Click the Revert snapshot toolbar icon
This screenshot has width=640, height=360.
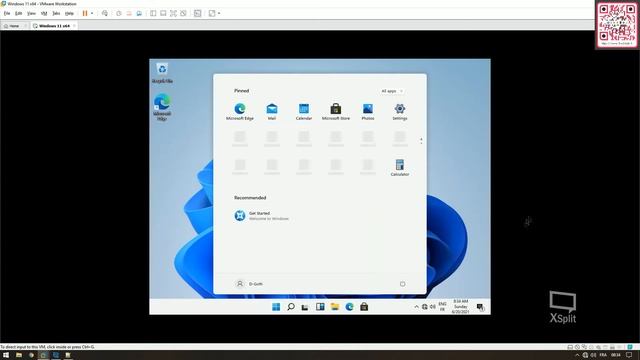point(129,13)
